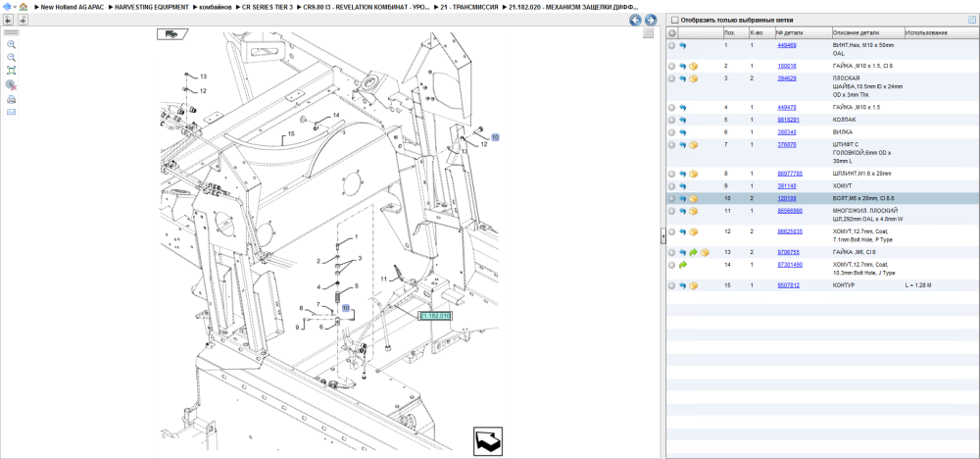Click the box icon for part 100016
Image resolution: width=980 pixels, height=459 pixels.
point(693,66)
